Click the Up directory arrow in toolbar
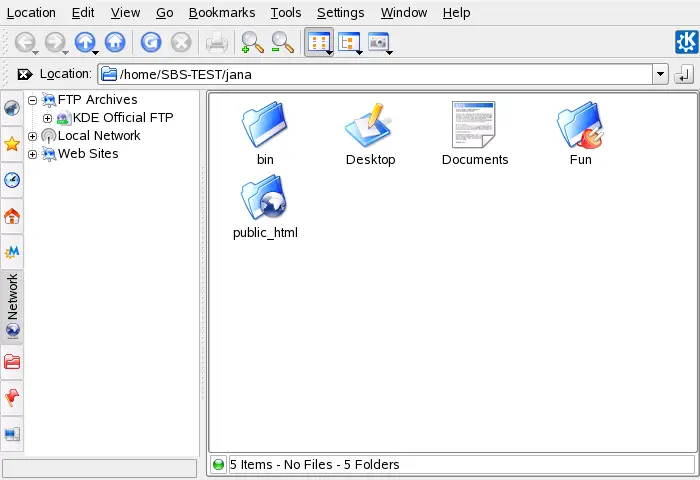This screenshot has height=480, width=700. tap(84, 42)
